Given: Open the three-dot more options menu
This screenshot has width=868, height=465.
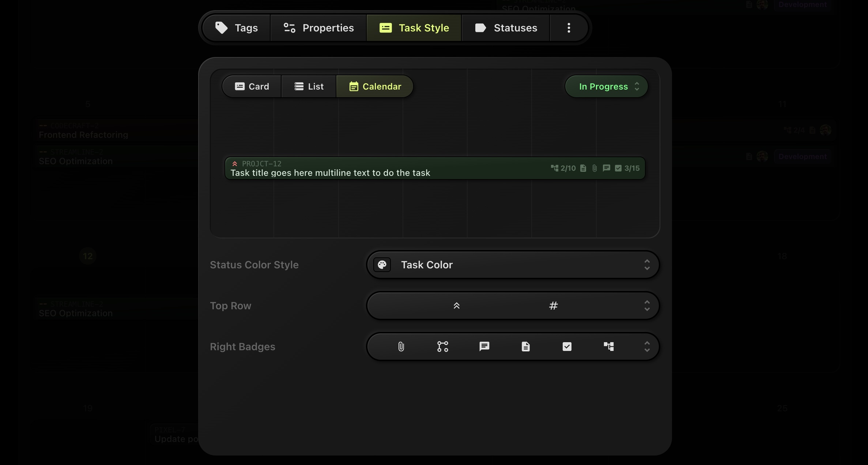Looking at the screenshot, I should pos(569,28).
